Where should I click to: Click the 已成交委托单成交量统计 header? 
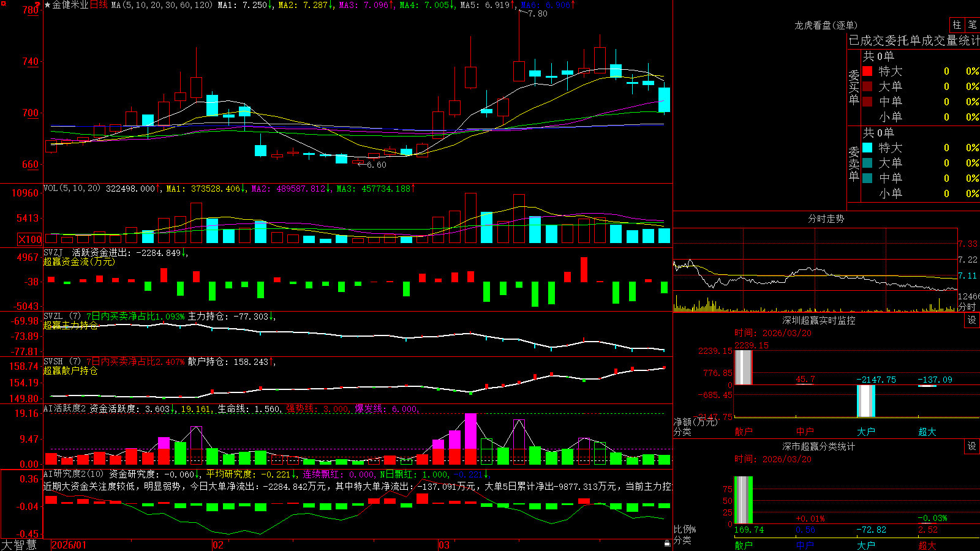click(914, 40)
